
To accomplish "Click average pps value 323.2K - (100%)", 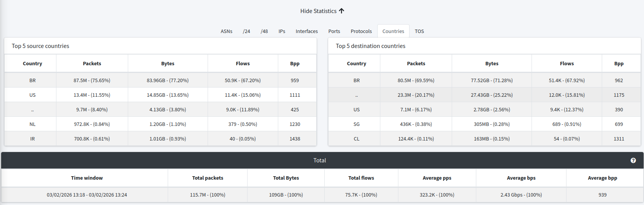I will coord(437,195).
